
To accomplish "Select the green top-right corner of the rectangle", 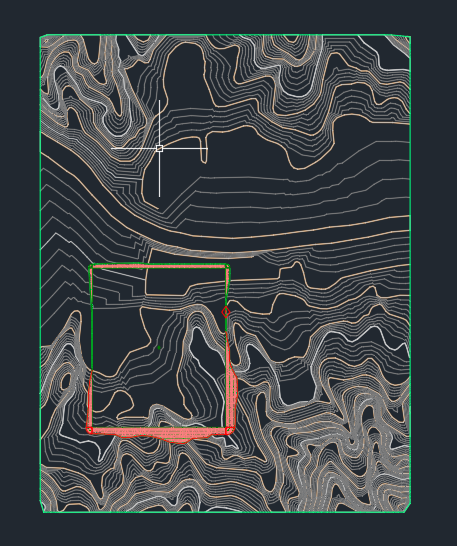I will pyautogui.click(x=227, y=266).
